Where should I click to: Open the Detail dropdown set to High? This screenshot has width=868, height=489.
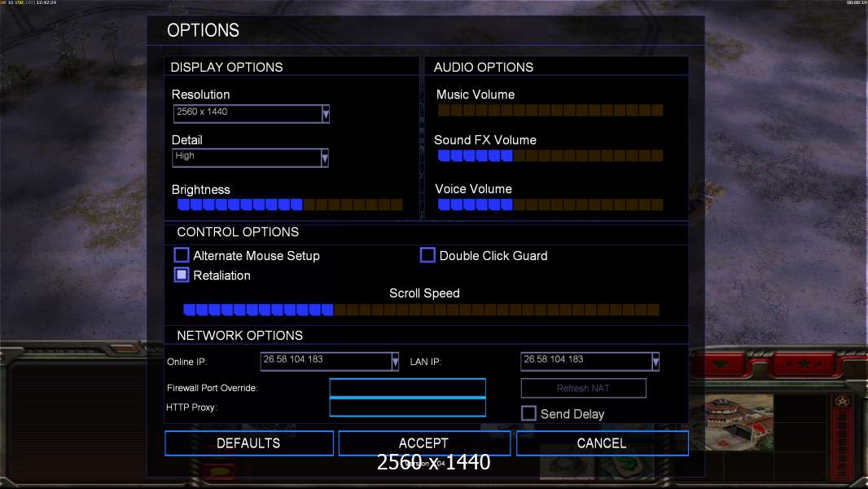click(x=250, y=157)
